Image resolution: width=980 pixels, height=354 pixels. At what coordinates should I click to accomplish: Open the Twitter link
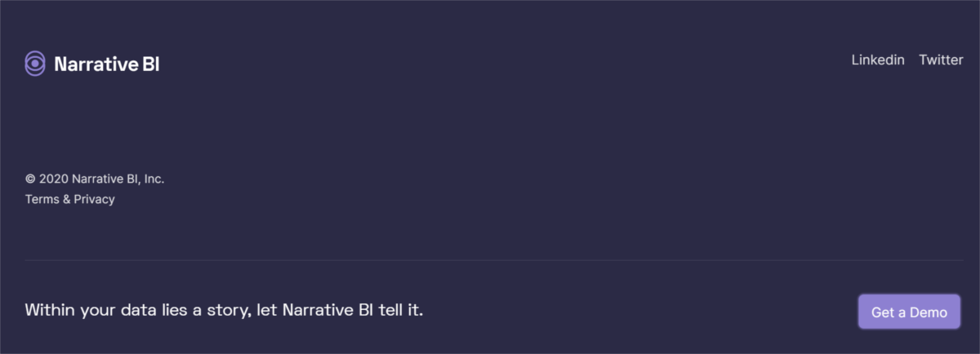[x=941, y=60]
